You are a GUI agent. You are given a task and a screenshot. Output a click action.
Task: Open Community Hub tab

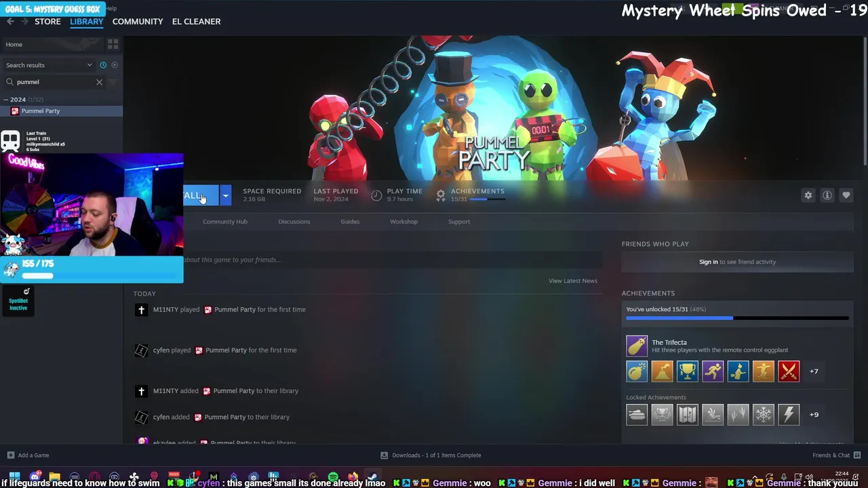(x=225, y=222)
